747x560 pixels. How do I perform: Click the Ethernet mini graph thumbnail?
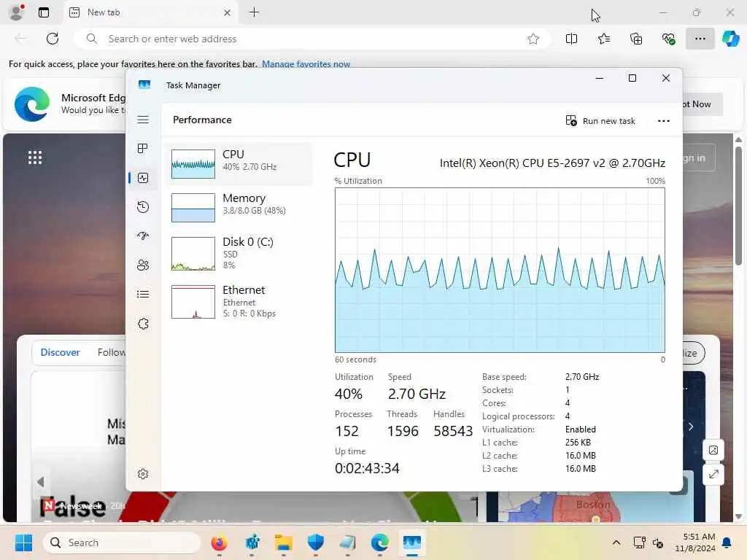(193, 302)
